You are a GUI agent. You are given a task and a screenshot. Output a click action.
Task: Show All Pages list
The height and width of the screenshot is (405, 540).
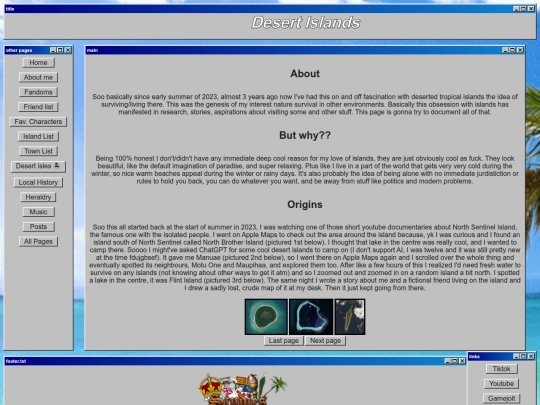[x=38, y=242]
